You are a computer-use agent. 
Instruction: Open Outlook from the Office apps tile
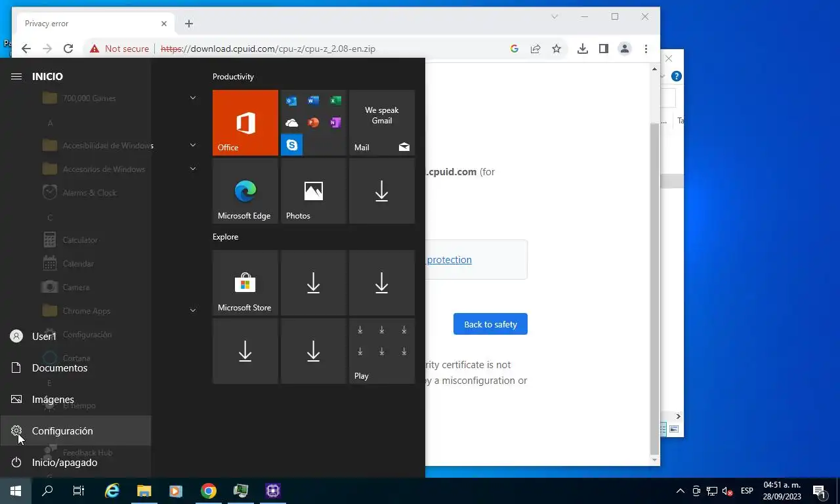(x=292, y=101)
